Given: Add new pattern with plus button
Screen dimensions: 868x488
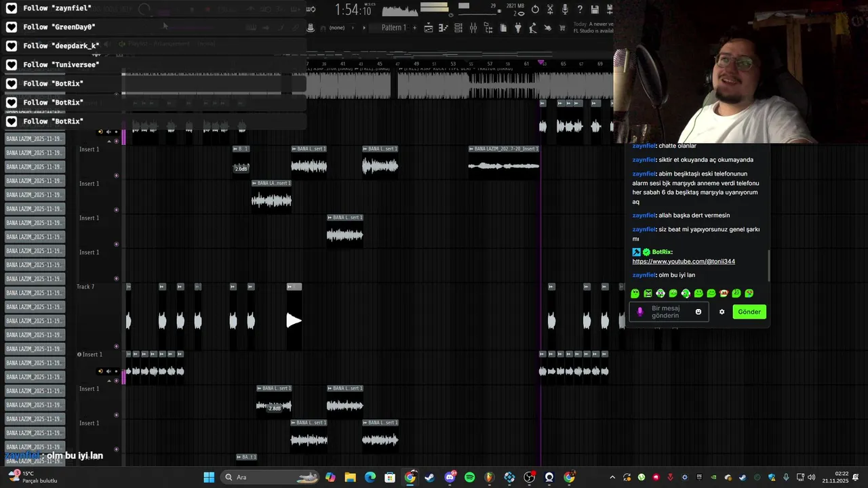Looking at the screenshot, I should [x=414, y=28].
